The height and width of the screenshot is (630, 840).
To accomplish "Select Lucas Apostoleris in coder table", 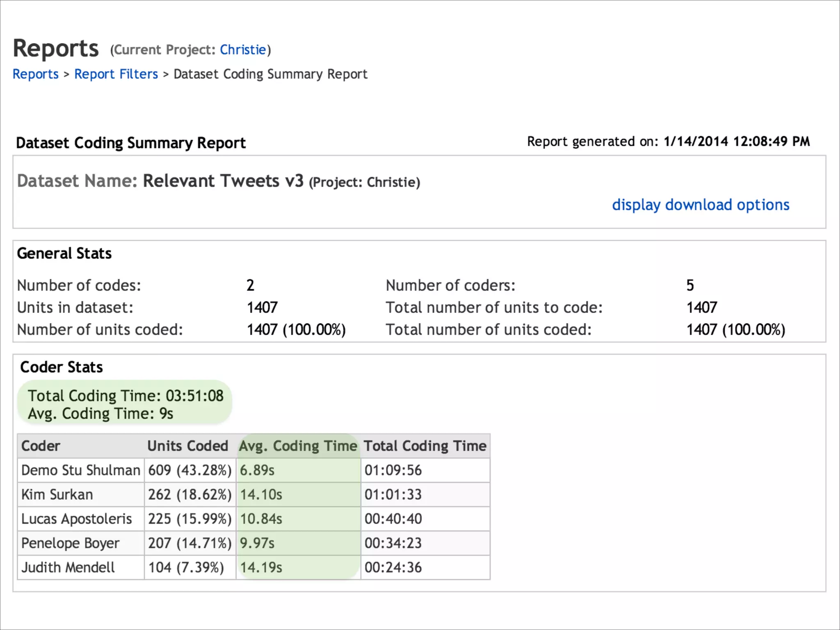I will (x=76, y=519).
